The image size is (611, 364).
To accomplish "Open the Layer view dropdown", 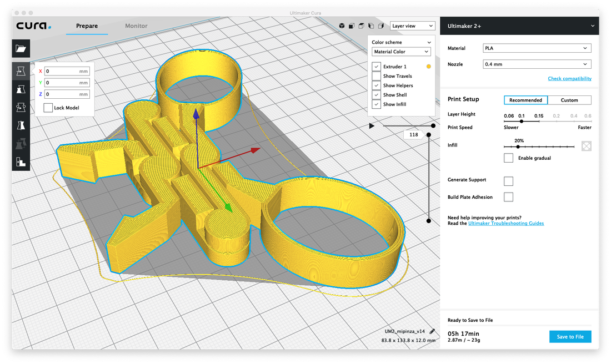I will click(412, 26).
